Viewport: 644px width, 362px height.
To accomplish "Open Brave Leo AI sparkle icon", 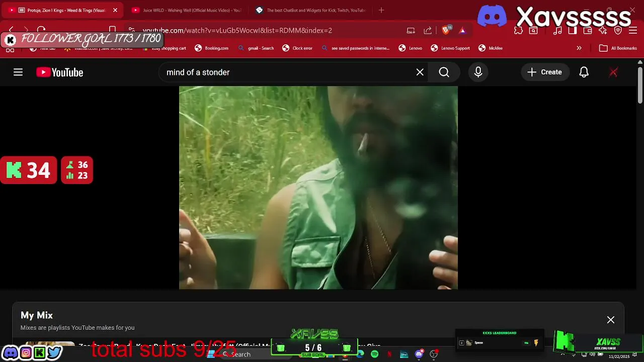I will (603, 30).
